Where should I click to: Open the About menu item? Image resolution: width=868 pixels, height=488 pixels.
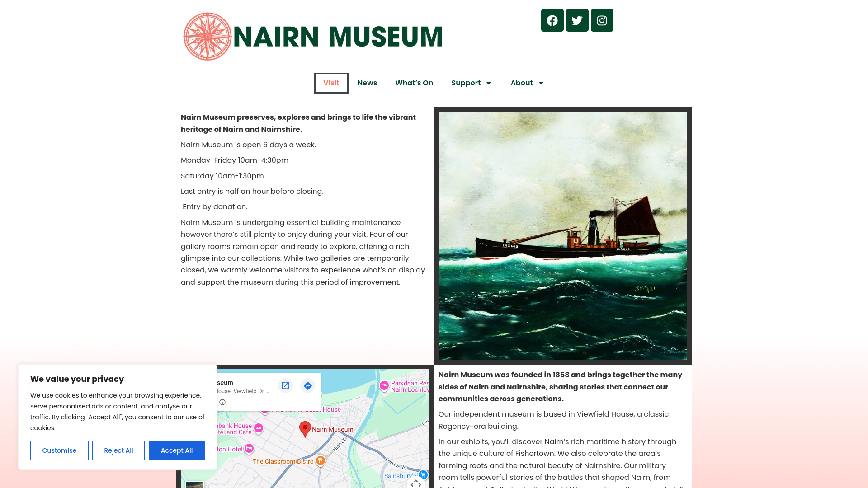(521, 83)
